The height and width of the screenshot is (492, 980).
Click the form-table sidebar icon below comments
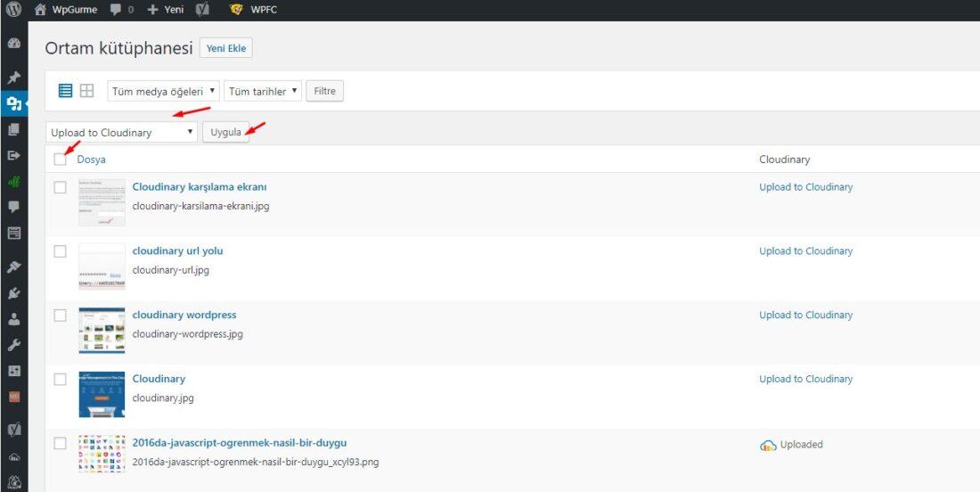point(13,234)
